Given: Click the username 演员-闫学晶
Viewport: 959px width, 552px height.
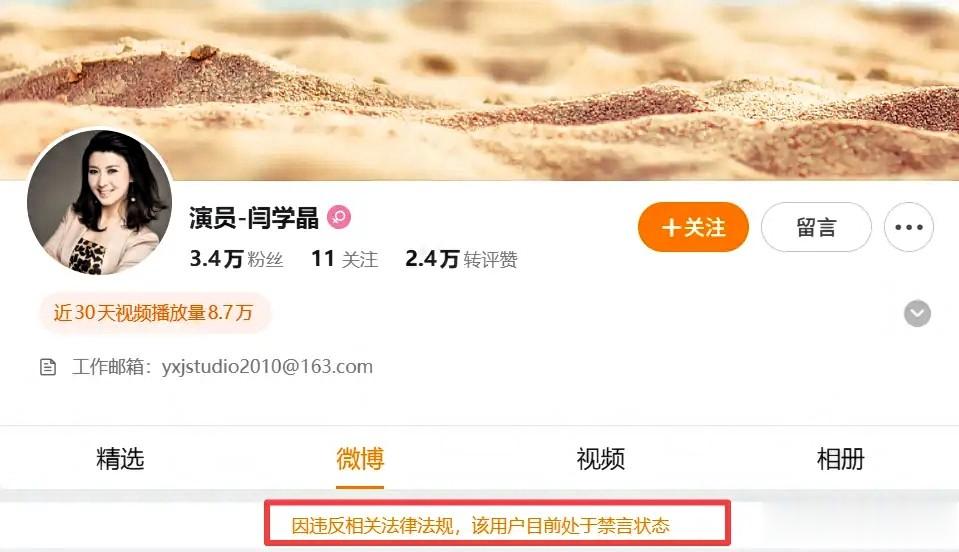Looking at the screenshot, I should click(254, 218).
